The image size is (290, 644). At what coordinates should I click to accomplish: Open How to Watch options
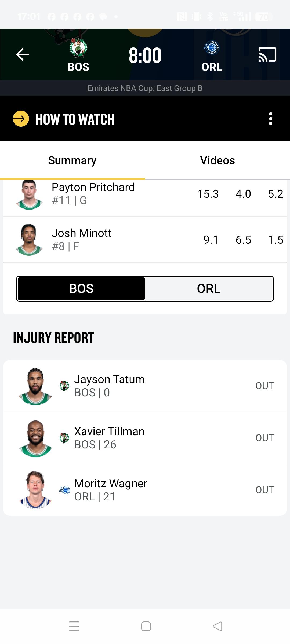tap(75, 119)
